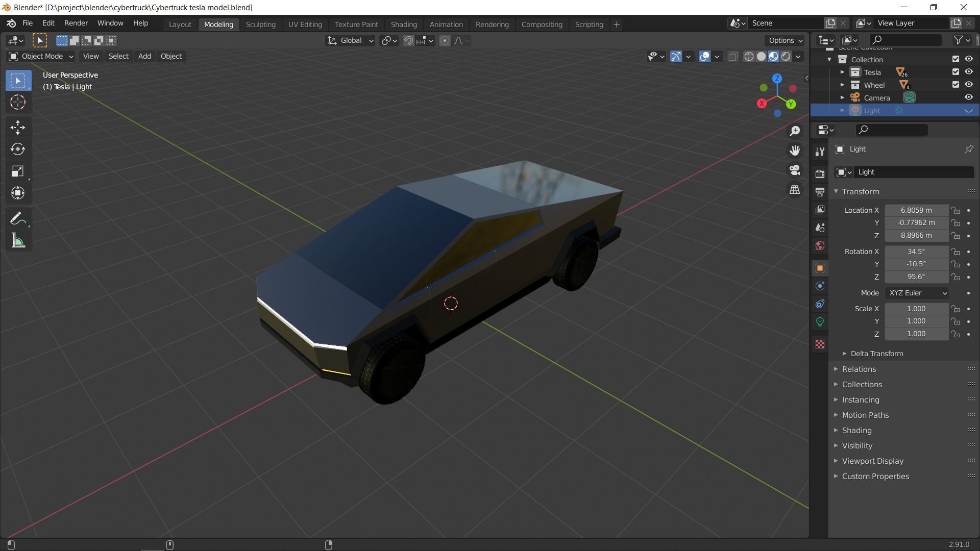Toggle camera view icon
This screenshot has width=980, height=551.
pyautogui.click(x=795, y=170)
